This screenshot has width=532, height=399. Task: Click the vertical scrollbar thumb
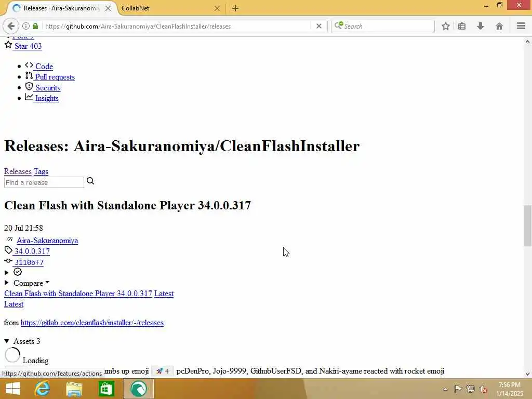tap(527, 225)
